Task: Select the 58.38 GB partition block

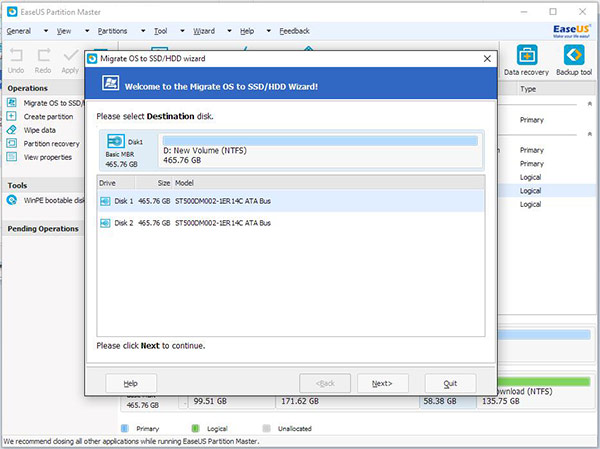Action: [x=448, y=402]
